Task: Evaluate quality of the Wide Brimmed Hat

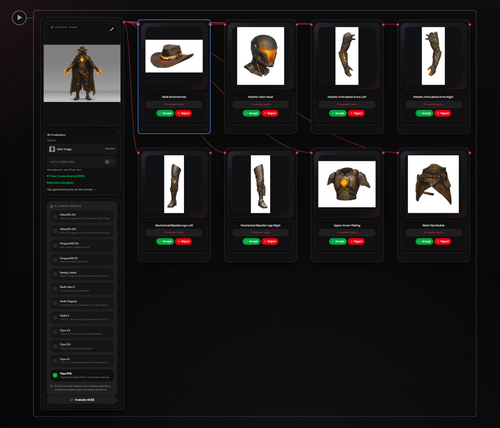Action: (174, 104)
